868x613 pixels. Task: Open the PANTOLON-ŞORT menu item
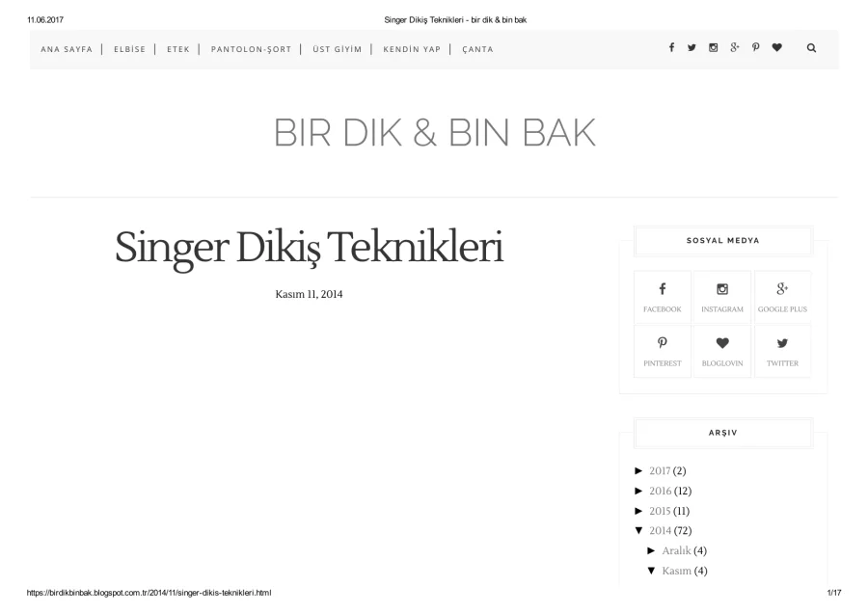(251, 49)
